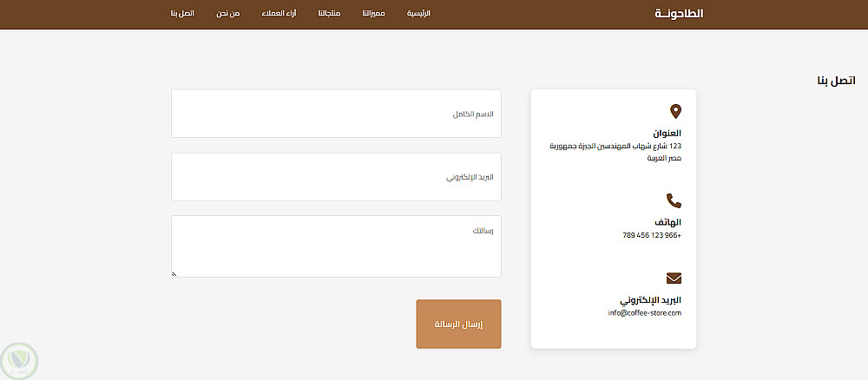Screen dimensions: 868x380
Task: Select اتصل بنا in the navigation bar
Action: coord(182,13)
